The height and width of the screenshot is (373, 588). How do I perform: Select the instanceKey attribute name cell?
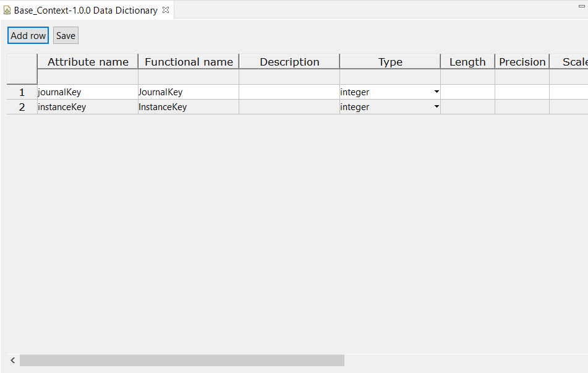(x=88, y=107)
